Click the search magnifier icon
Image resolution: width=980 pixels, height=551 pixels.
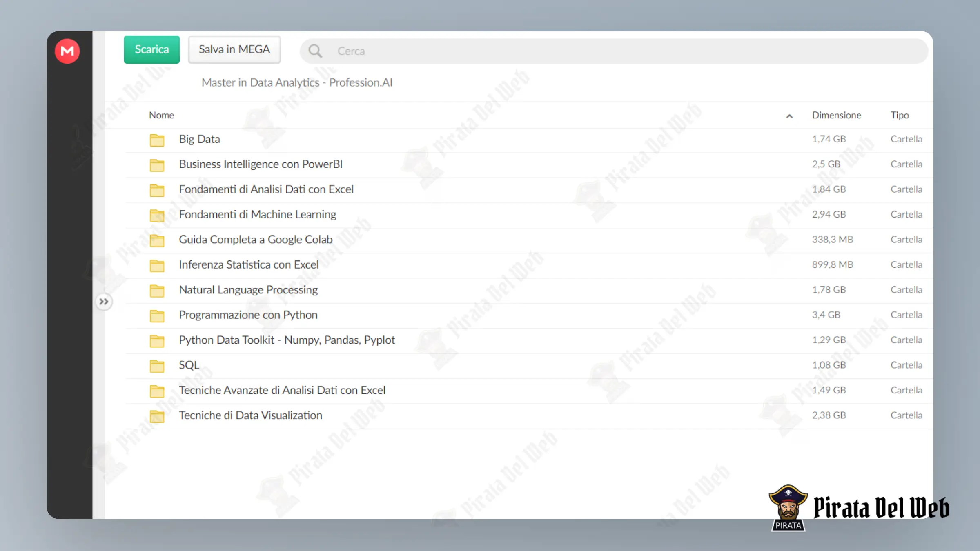click(x=315, y=51)
